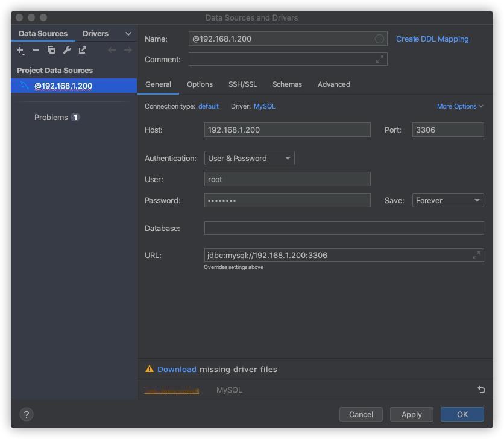This screenshot has width=504, height=439.
Task: Click the Test Connection link
Action: click(x=172, y=390)
